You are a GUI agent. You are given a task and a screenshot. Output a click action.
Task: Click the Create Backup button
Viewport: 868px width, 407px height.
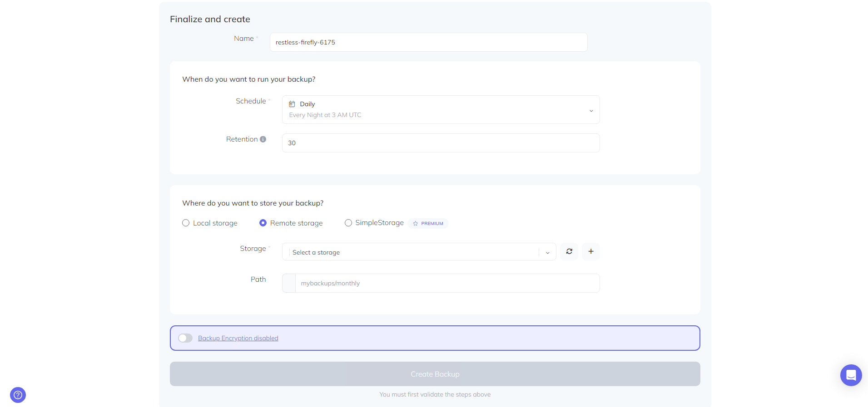tap(435, 374)
